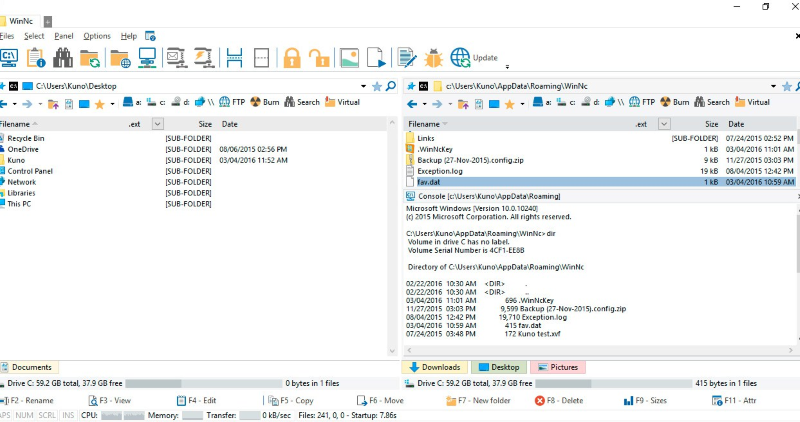
Task: Open the Panel menu
Action: point(64,36)
